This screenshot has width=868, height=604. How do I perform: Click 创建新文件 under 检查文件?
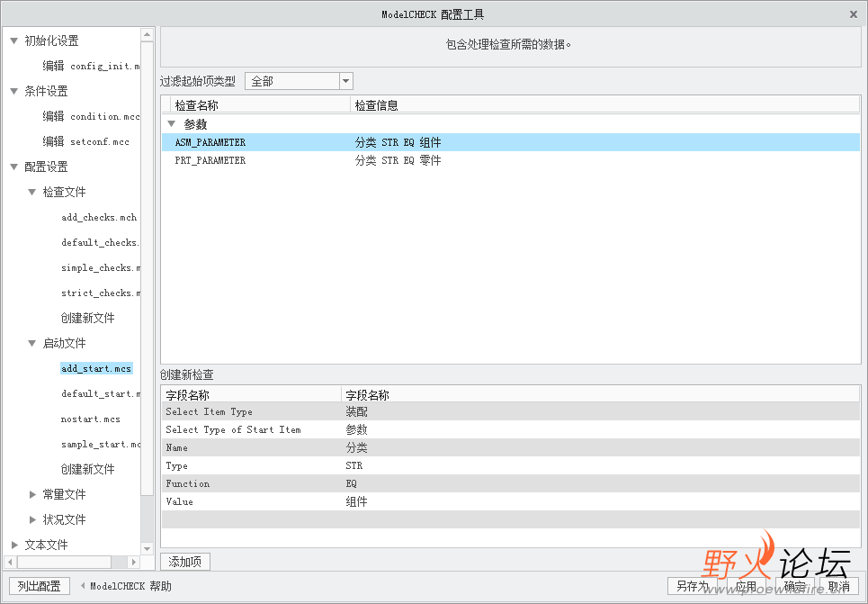tap(87, 318)
